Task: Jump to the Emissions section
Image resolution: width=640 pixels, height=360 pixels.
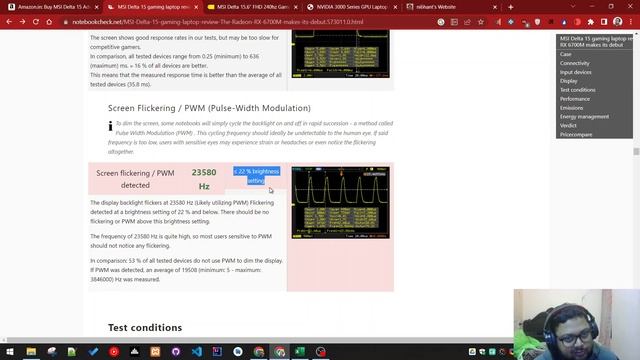Action: 571,108
